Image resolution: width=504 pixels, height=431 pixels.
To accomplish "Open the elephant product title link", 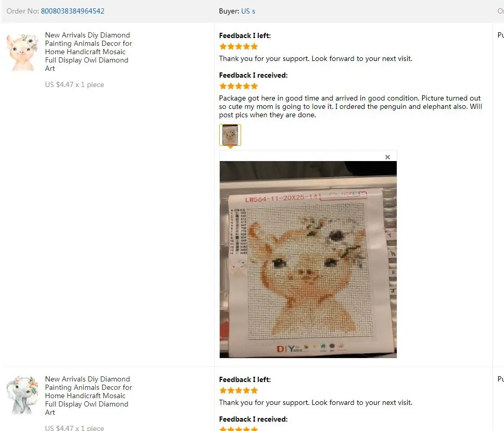I will [89, 395].
